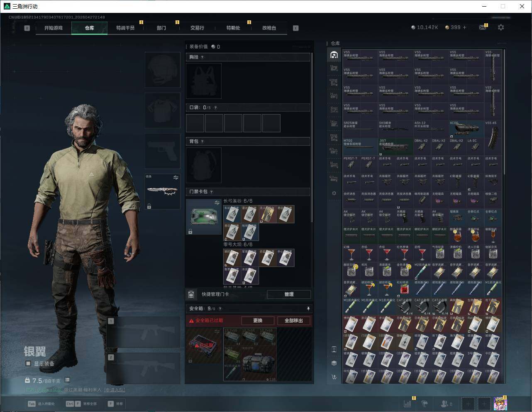Select the empty body armor slot

pyautogui.click(x=162, y=110)
